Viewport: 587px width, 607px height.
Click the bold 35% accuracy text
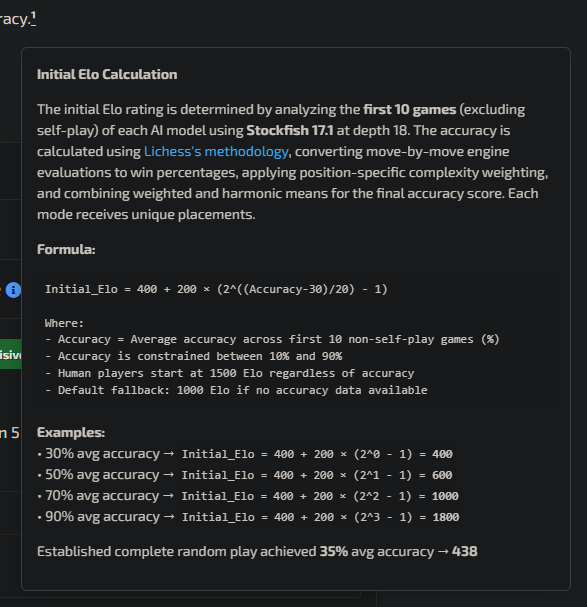[x=333, y=551]
